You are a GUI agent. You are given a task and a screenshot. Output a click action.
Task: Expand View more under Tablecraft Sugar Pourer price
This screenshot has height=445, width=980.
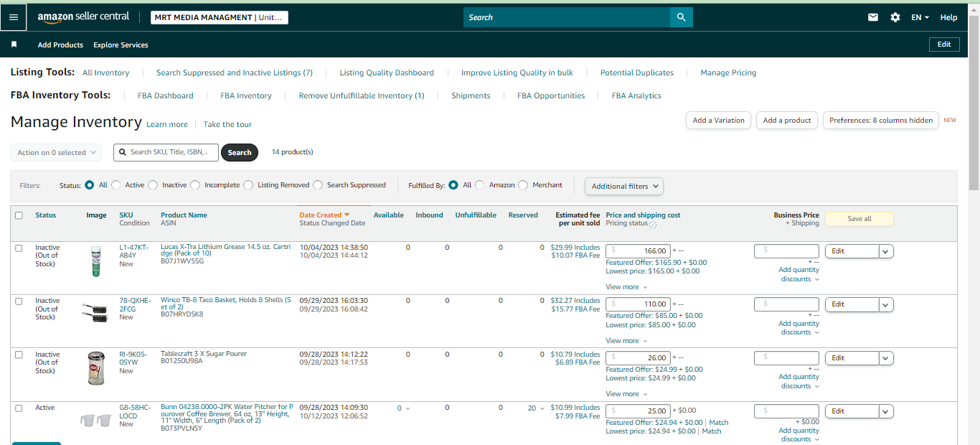click(x=626, y=394)
